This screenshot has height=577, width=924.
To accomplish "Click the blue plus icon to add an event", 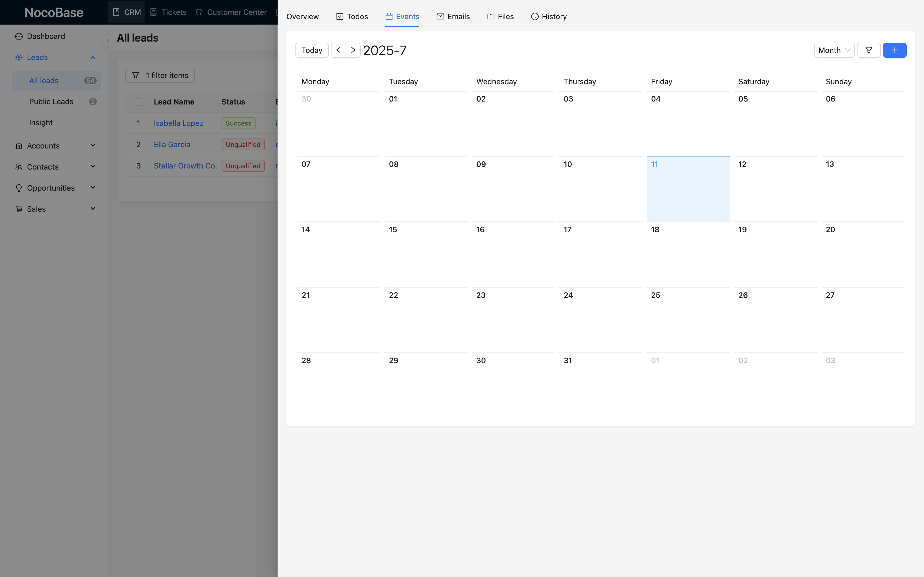I will pyautogui.click(x=895, y=50).
